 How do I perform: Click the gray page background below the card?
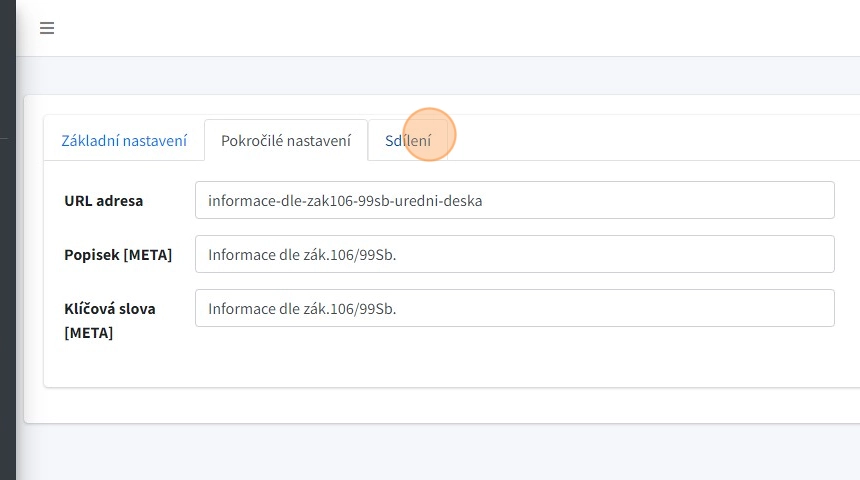450,455
